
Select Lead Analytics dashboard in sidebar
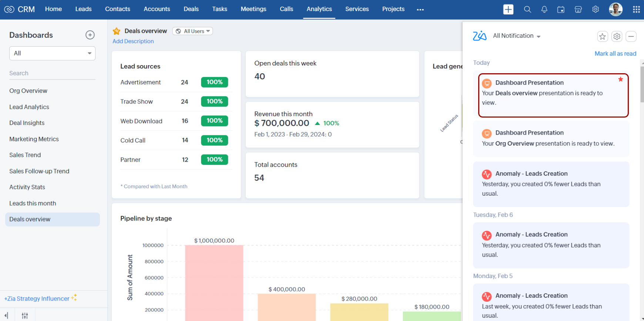point(29,107)
